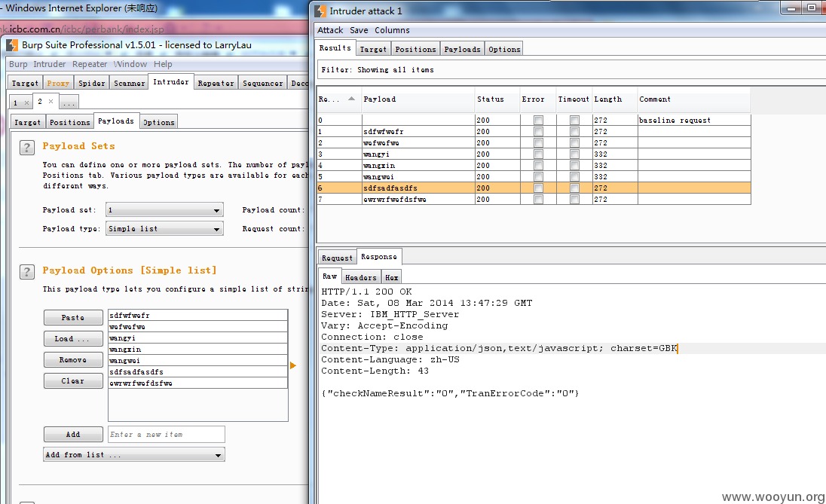Select sdfwfwefr in payload options list
The image size is (826, 504).
click(x=197, y=316)
